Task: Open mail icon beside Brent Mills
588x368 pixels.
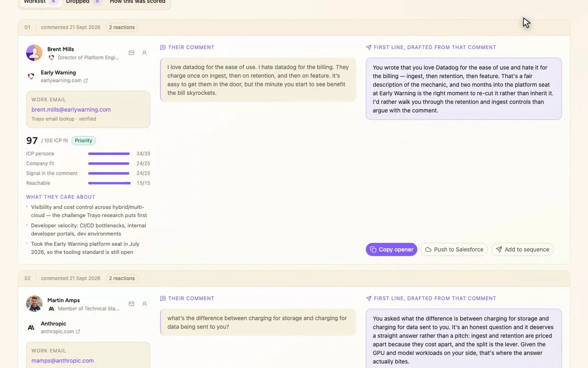Action: (x=131, y=53)
